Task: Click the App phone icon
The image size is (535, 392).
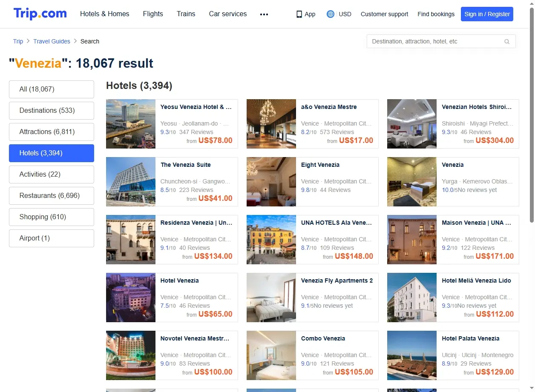Action: (x=299, y=14)
